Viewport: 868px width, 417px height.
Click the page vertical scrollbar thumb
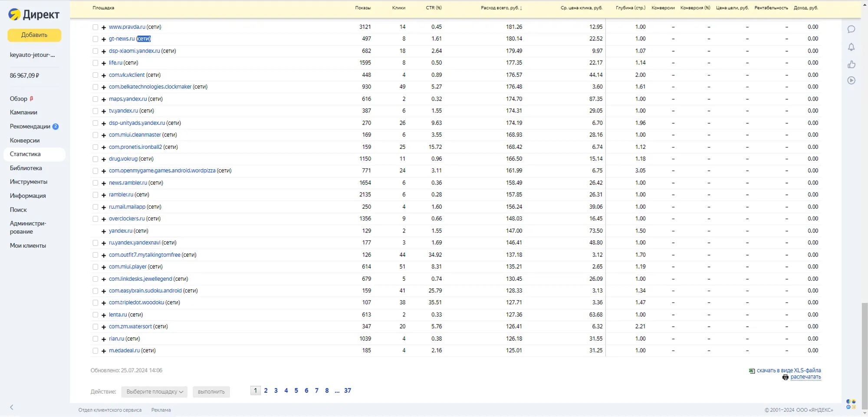(865, 356)
